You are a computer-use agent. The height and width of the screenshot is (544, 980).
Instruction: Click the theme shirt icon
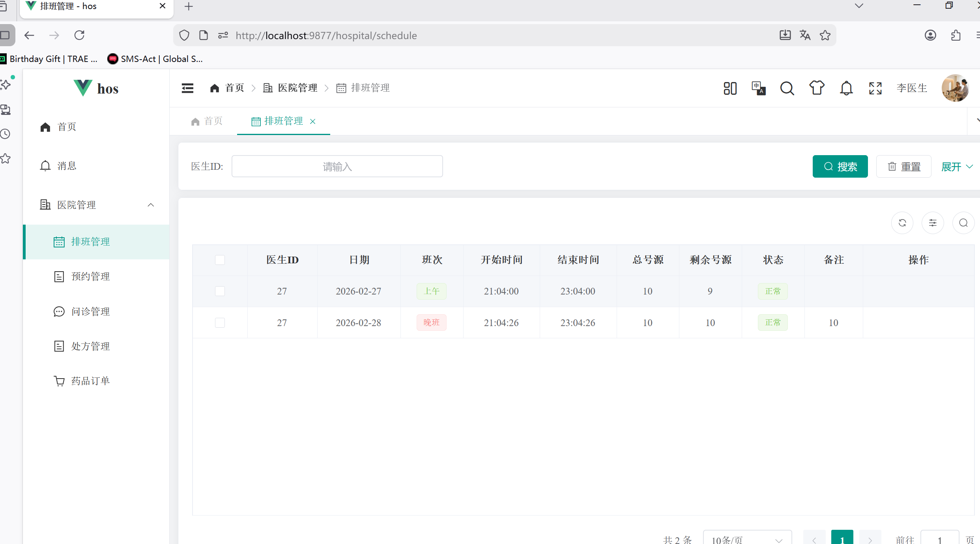coord(817,88)
